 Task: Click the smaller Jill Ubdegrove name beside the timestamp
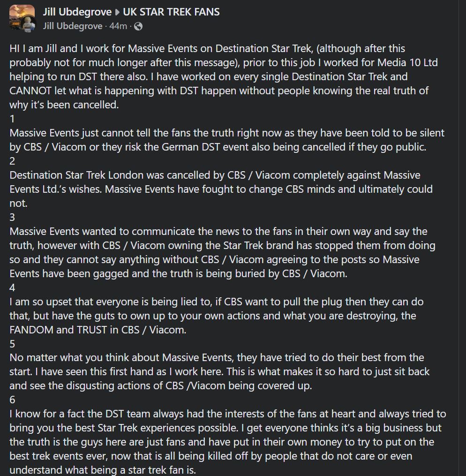pos(73,26)
